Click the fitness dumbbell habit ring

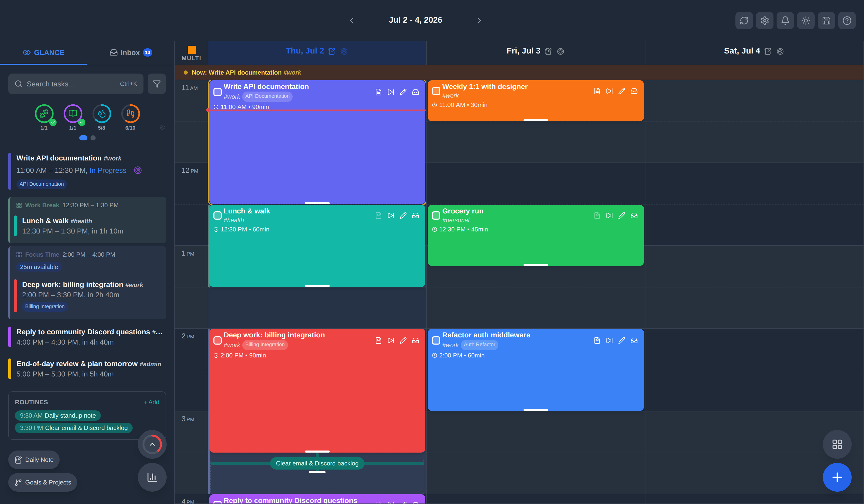pyautogui.click(x=44, y=113)
